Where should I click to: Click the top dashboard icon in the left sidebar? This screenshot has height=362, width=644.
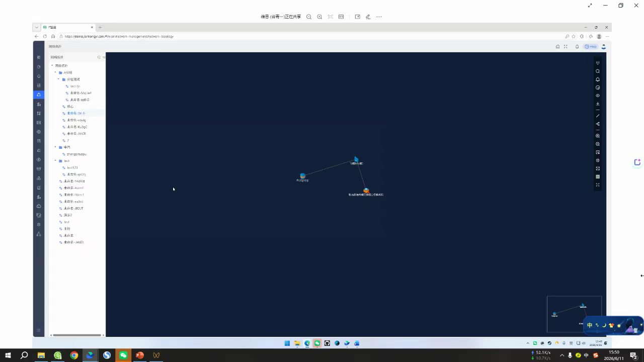pos(39,57)
